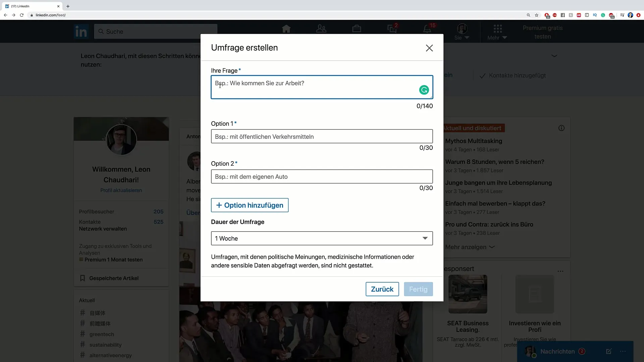
Task: Add another poll option
Action: 250,205
